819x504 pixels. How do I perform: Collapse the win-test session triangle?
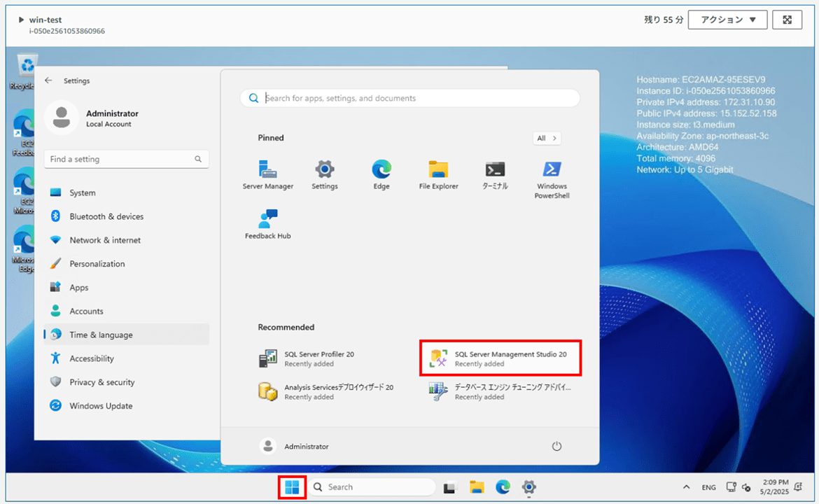21,20
